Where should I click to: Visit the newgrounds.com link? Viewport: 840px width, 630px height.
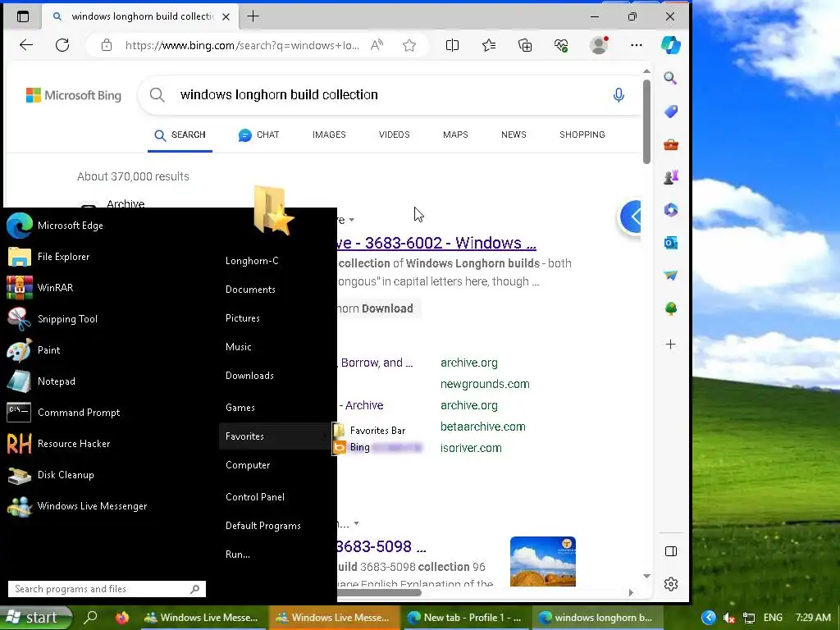coord(485,384)
